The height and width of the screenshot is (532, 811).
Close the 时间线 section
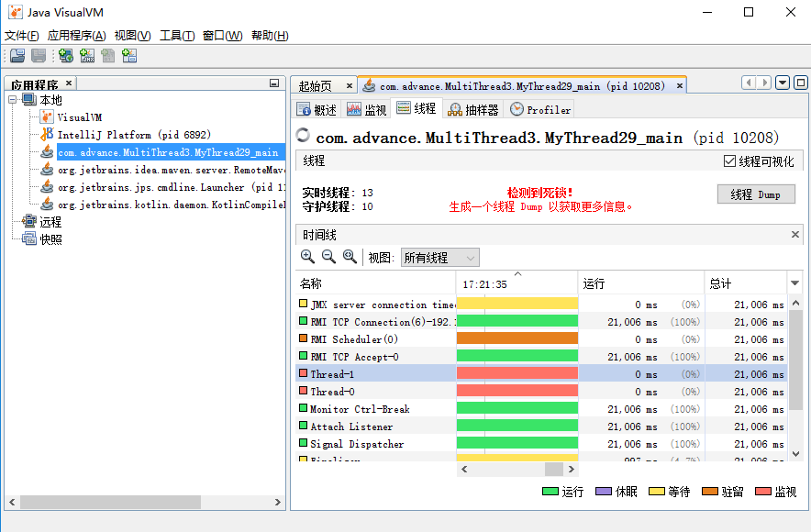tap(795, 235)
